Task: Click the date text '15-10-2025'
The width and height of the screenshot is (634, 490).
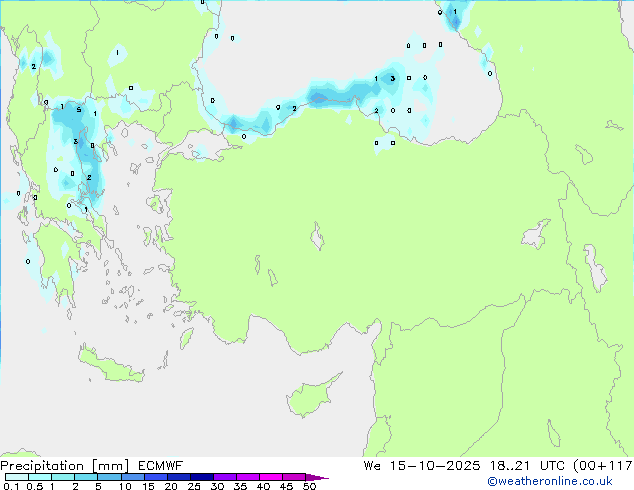Action: click(435, 466)
